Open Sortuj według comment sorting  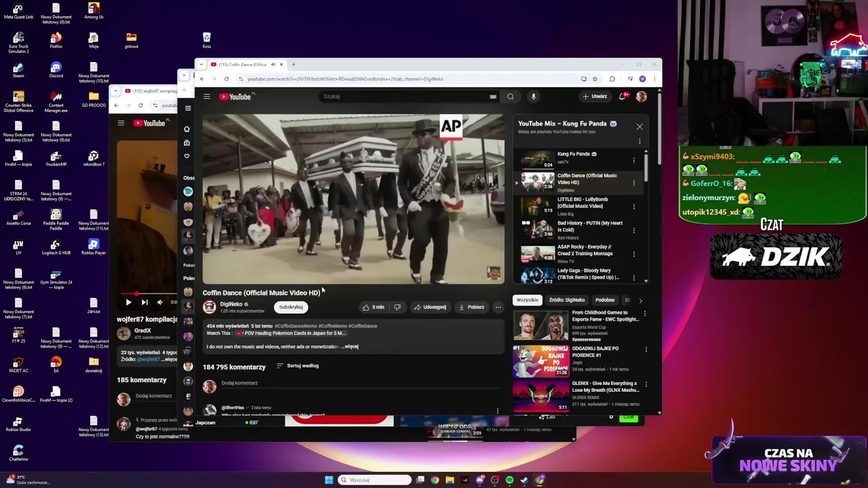point(298,366)
